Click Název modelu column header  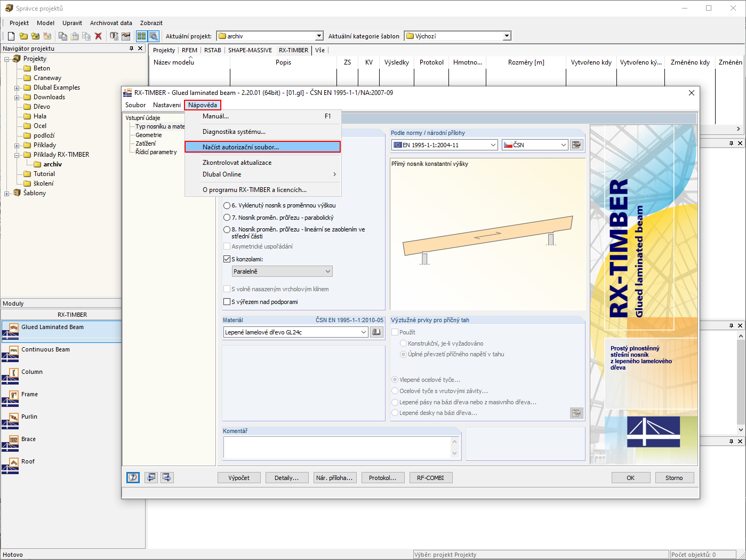(189, 62)
